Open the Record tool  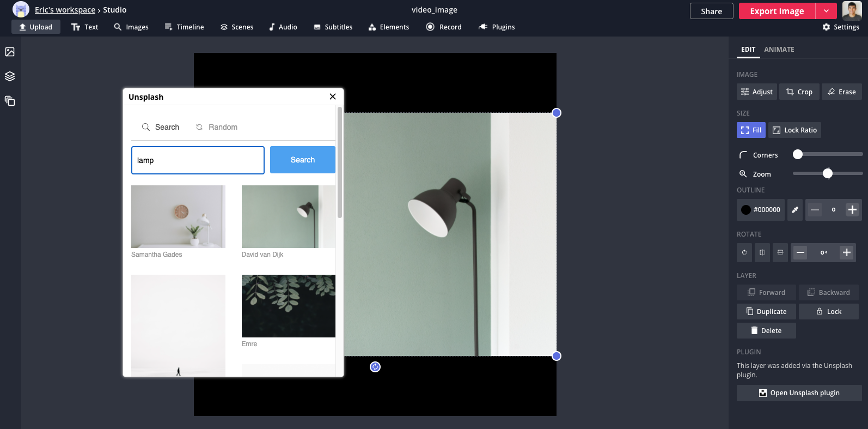444,27
